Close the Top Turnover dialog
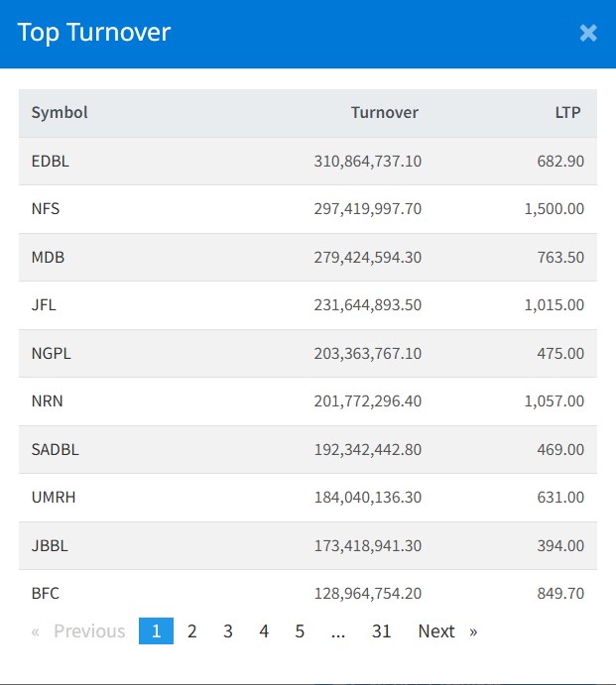The height and width of the screenshot is (685, 616). coord(588,33)
